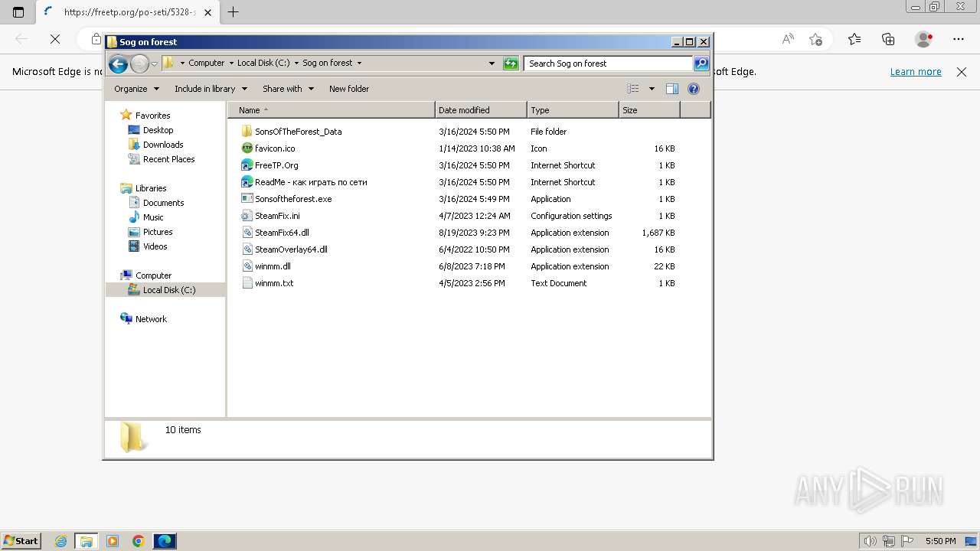Screen dimensions: 980x551
Task: Click Computer breadcrumb in address bar
Action: coord(207,64)
